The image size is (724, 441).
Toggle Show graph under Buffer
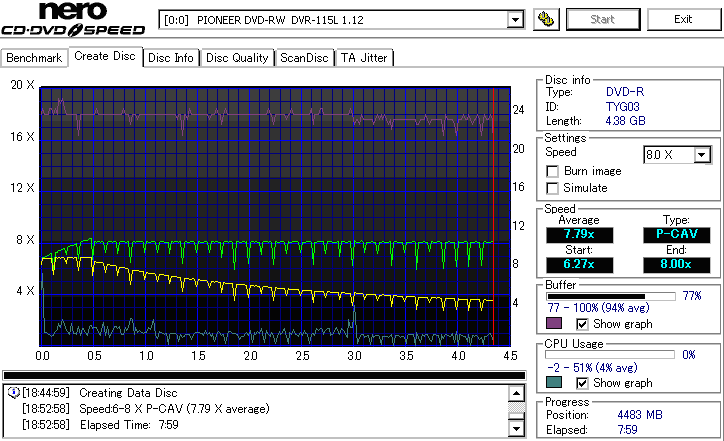pyautogui.click(x=583, y=324)
